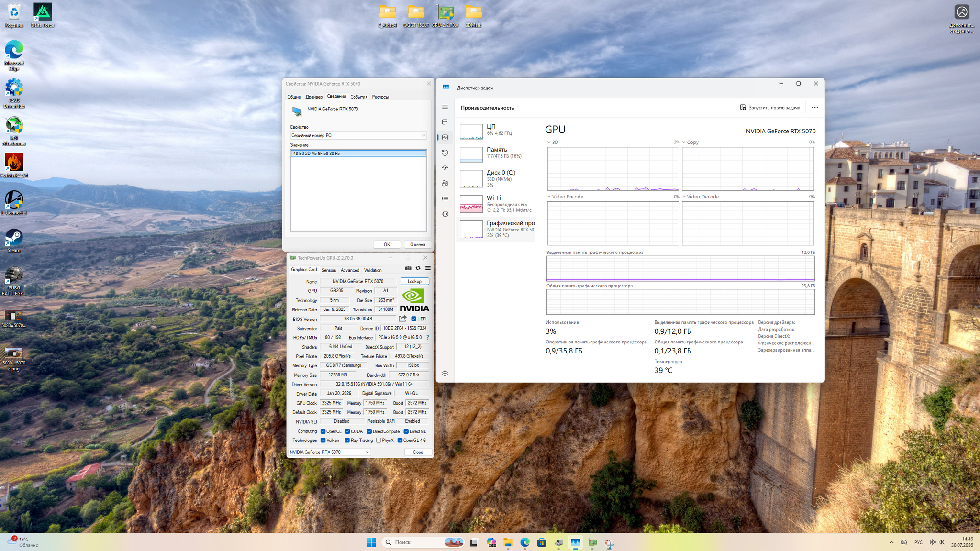
Task: Select the 3DMark desktop folder
Action: (473, 15)
